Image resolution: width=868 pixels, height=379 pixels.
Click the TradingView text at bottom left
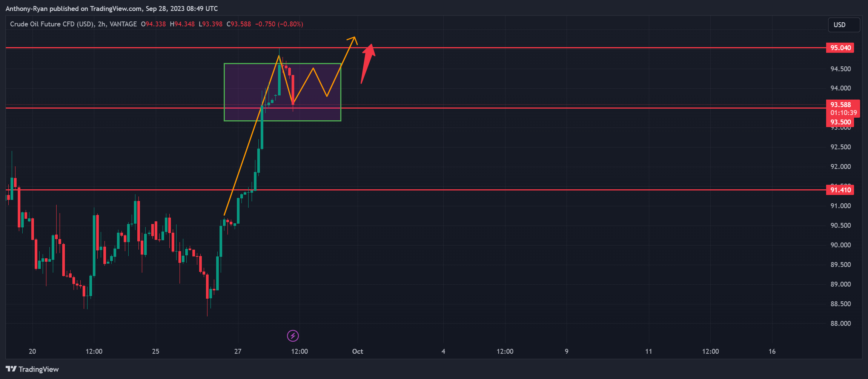pyautogui.click(x=39, y=369)
